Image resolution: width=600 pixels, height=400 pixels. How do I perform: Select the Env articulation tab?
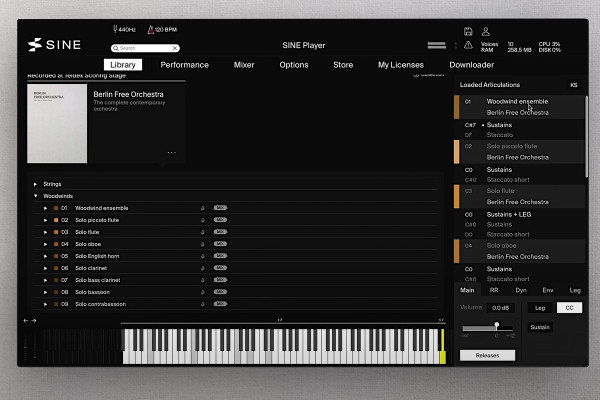[548, 290]
